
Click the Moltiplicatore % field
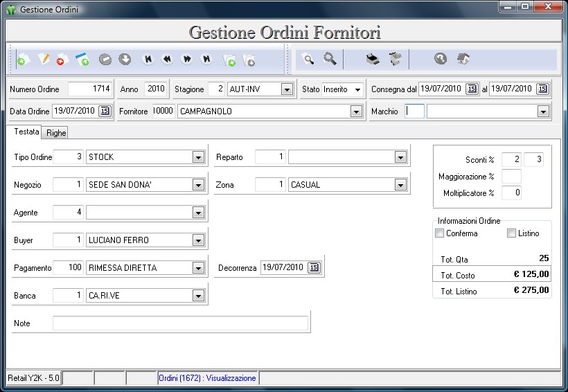pos(511,193)
